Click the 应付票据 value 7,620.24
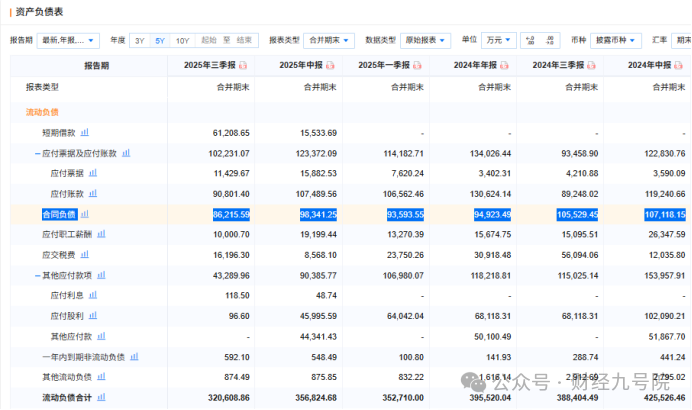The height and width of the screenshot is (410, 692). 407,173
